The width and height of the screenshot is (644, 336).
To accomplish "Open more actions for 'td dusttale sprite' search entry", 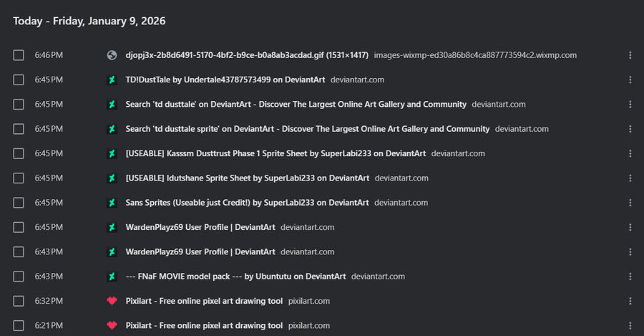I will [630, 129].
